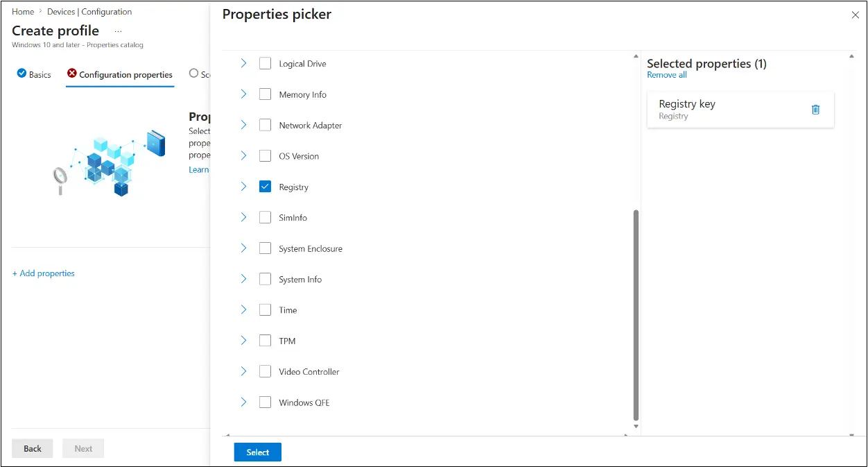Uncheck the Registry checkbox
This screenshot has width=868, height=467.
(x=265, y=187)
